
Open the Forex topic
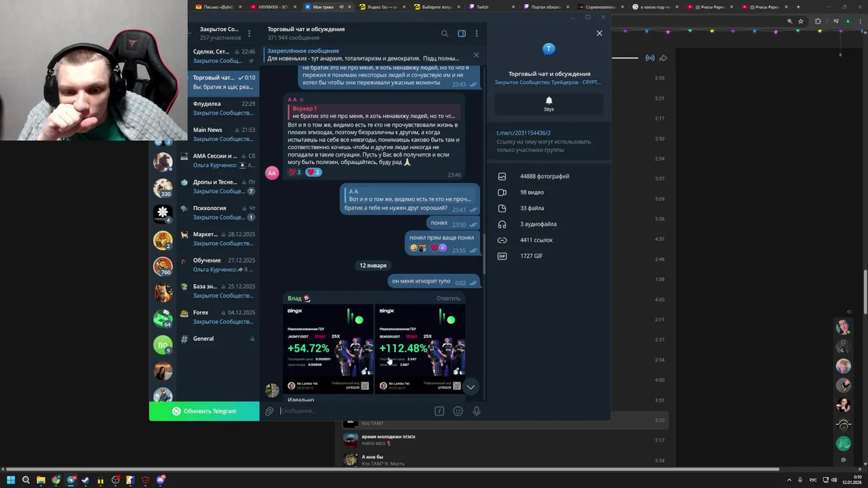point(219,317)
